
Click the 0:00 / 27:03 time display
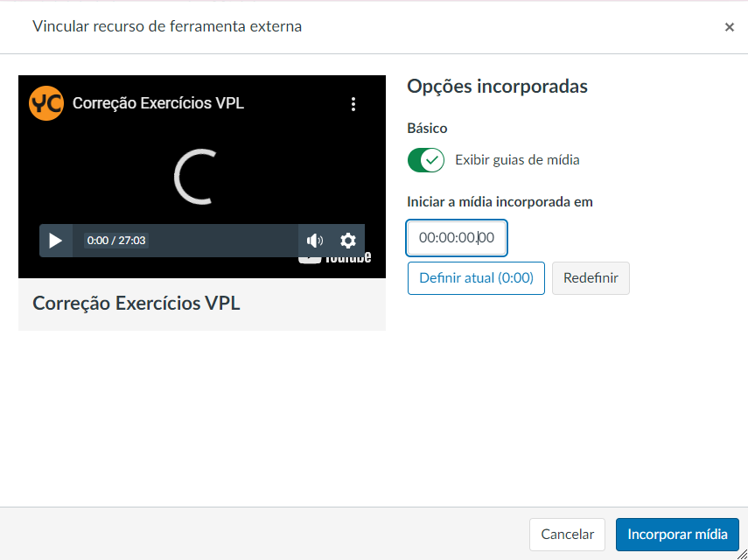pyautogui.click(x=116, y=241)
